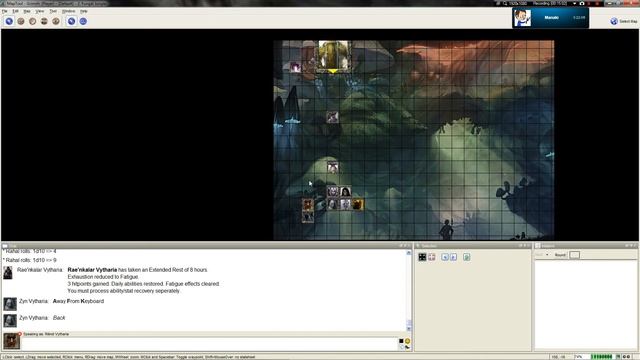640x360 pixels.
Task: Select the dark-haired woman token
Action: 345,191
